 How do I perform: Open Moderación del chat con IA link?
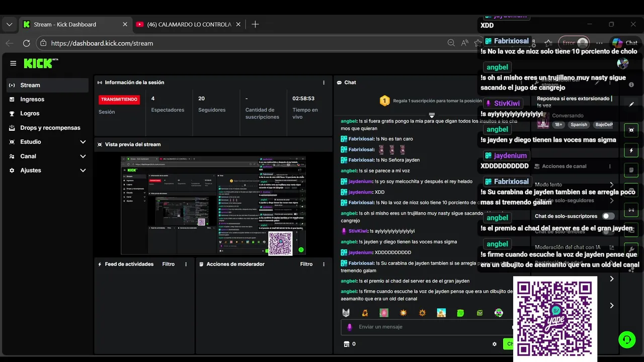click(575, 247)
